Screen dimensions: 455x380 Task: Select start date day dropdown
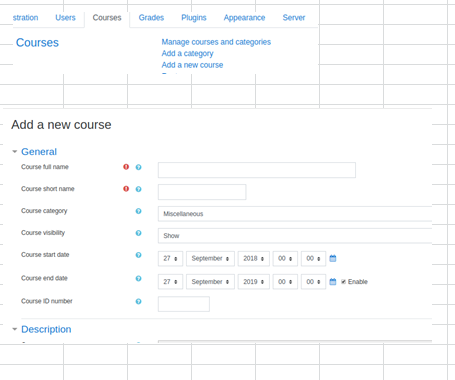point(170,258)
